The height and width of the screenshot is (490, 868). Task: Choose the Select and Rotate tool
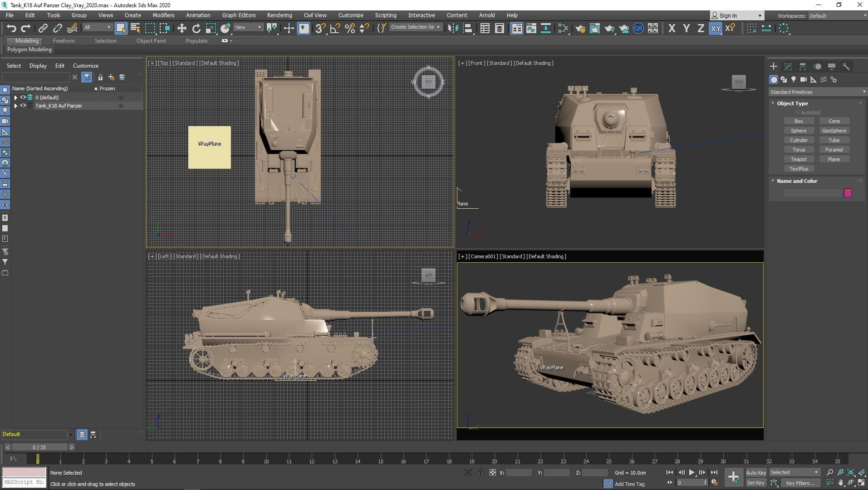(x=196, y=29)
